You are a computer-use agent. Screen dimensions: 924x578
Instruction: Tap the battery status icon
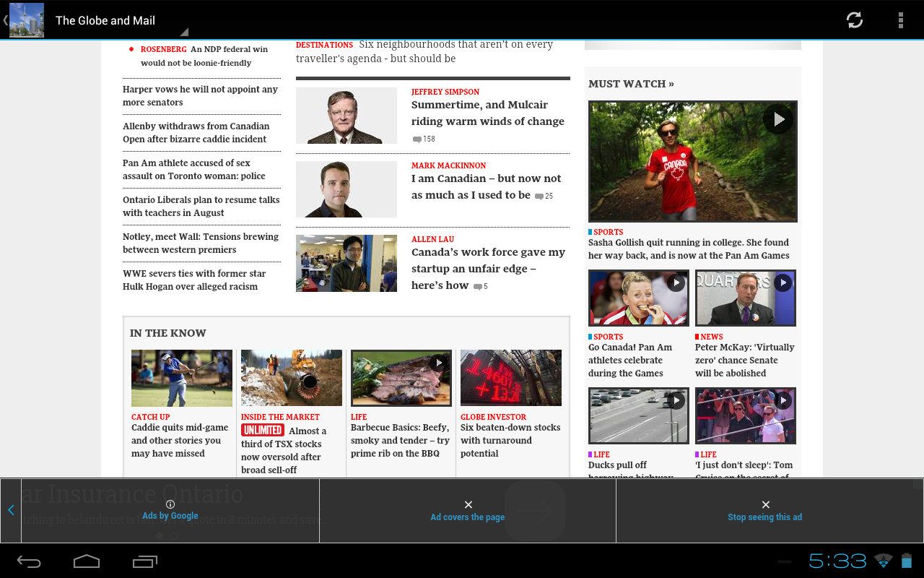pyautogui.click(x=907, y=561)
